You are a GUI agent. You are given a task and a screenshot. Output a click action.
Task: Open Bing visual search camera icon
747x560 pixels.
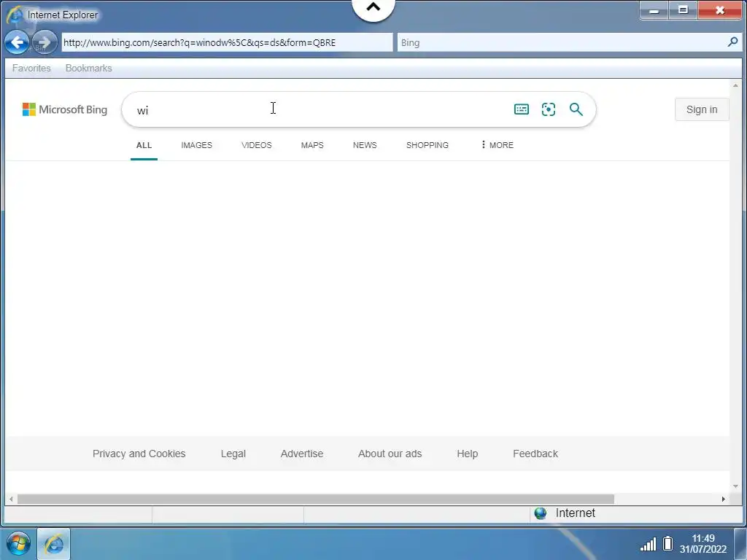click(549, 109)
